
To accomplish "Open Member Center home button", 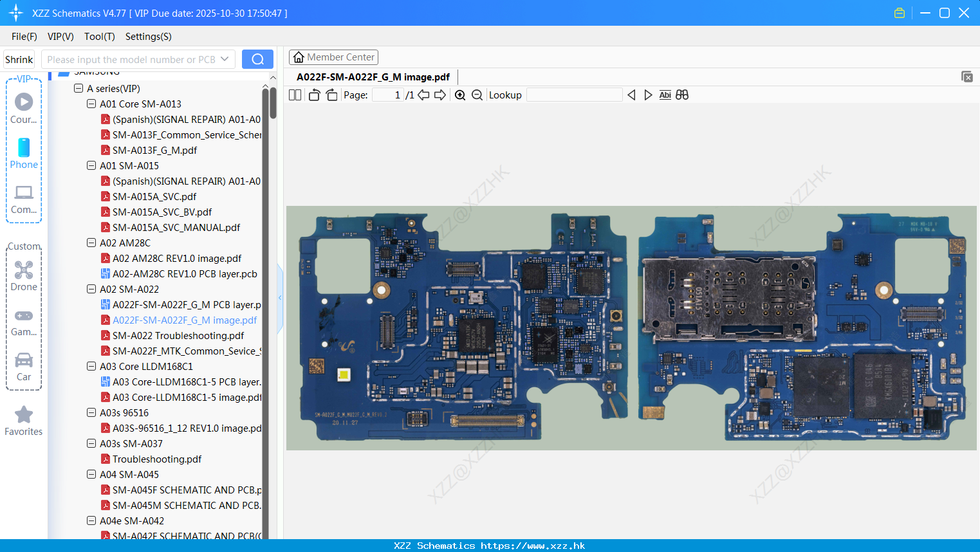I will click(333, 57).
